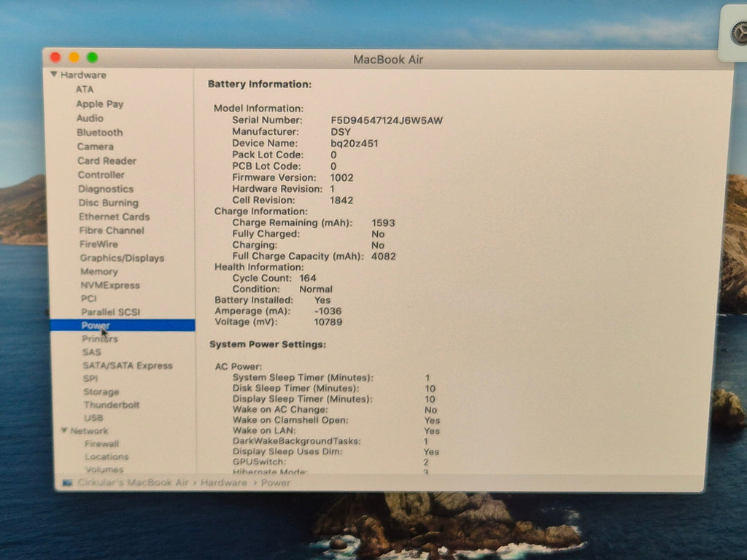Select SPI in the sidebar
Image resolution: width=747 pixels, height=560 pixels.
90,378
